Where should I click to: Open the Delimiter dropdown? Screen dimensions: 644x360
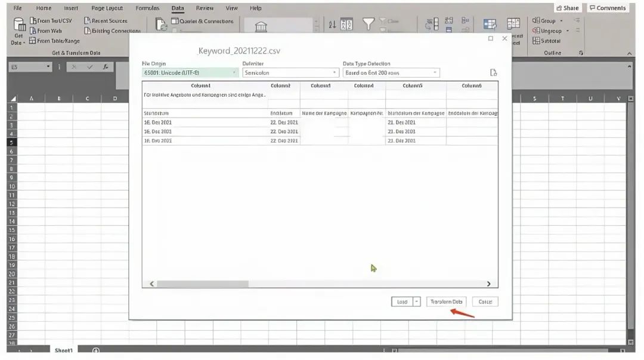290,73
